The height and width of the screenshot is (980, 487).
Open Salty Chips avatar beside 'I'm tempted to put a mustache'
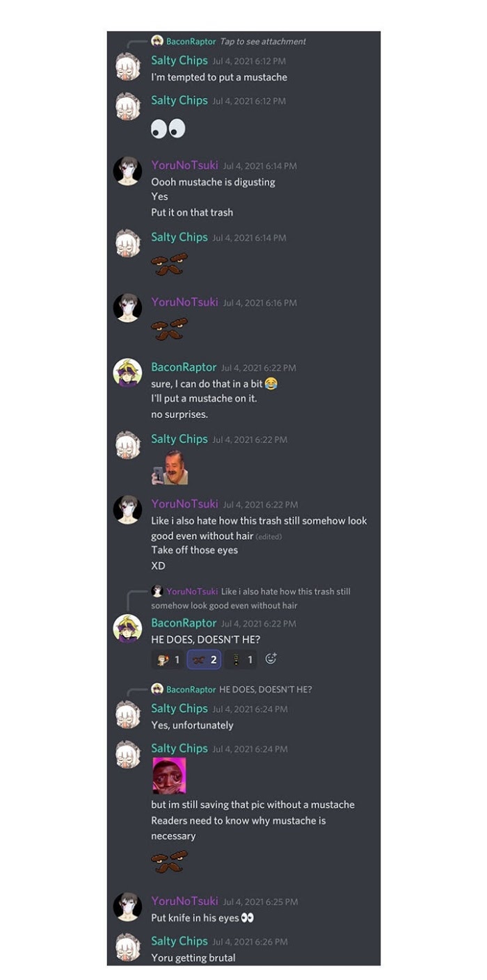[x=127, y=66]
